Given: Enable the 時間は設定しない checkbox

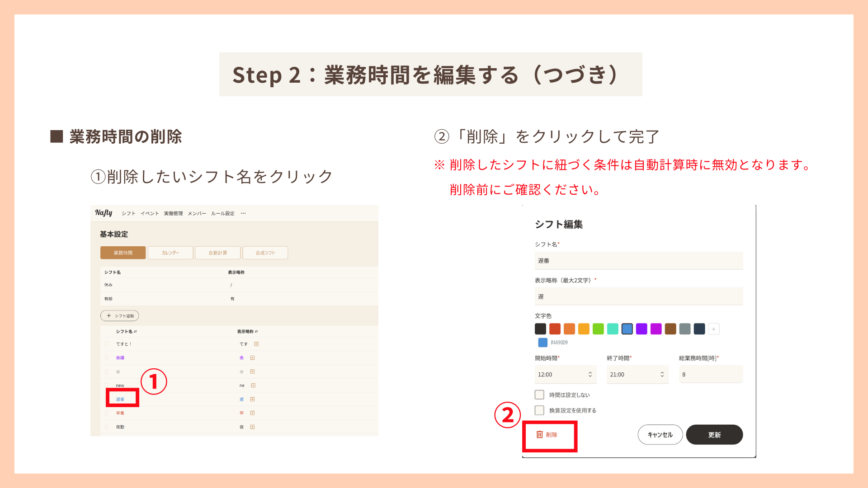Looking at the screenshot, I should (539, 394).
